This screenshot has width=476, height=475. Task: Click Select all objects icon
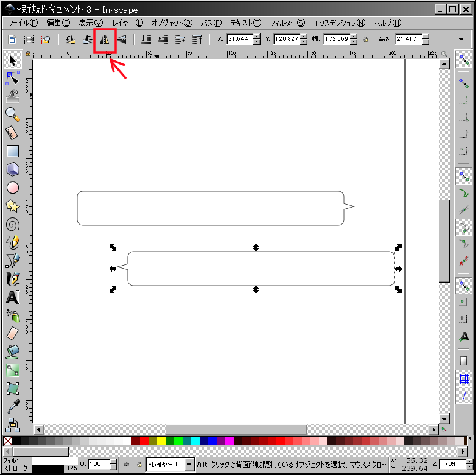12,39
